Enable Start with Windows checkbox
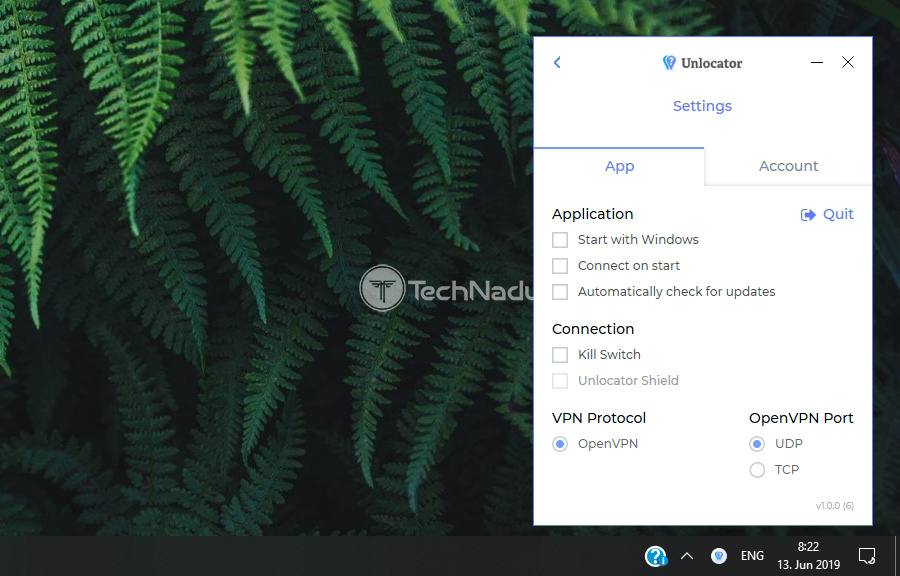 pos(560,240)
